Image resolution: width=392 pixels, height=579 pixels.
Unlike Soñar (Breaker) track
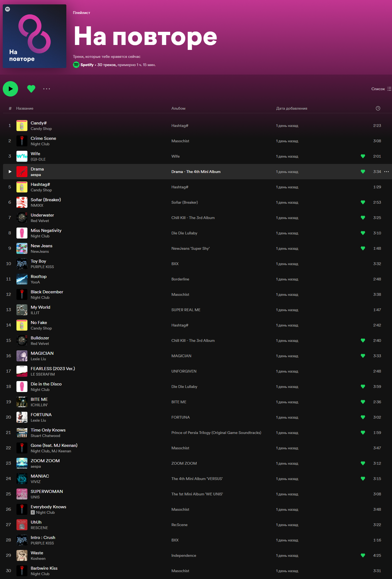coord(363,202)
